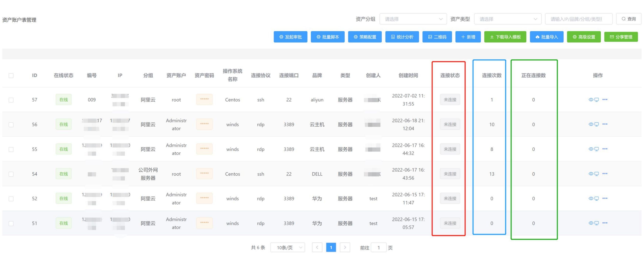Image resolution: width=644 pixels, height=262 pixels.
Task: Open 高级设置 advanced settings
Action: [x=584, y=37]
